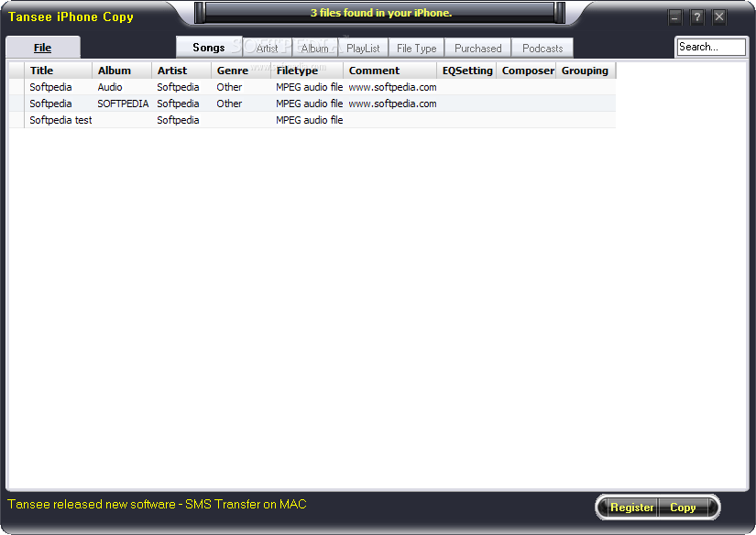Sort by Grouping column header

click(586, 71)
